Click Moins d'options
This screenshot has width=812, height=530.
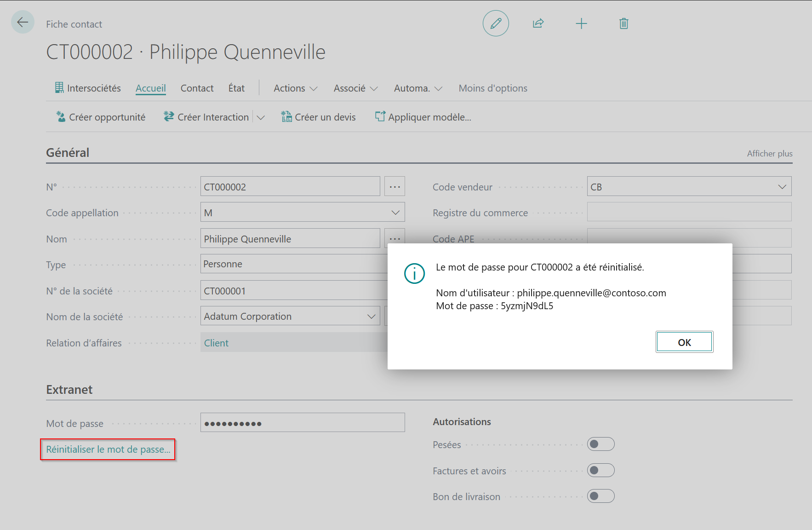493,88
